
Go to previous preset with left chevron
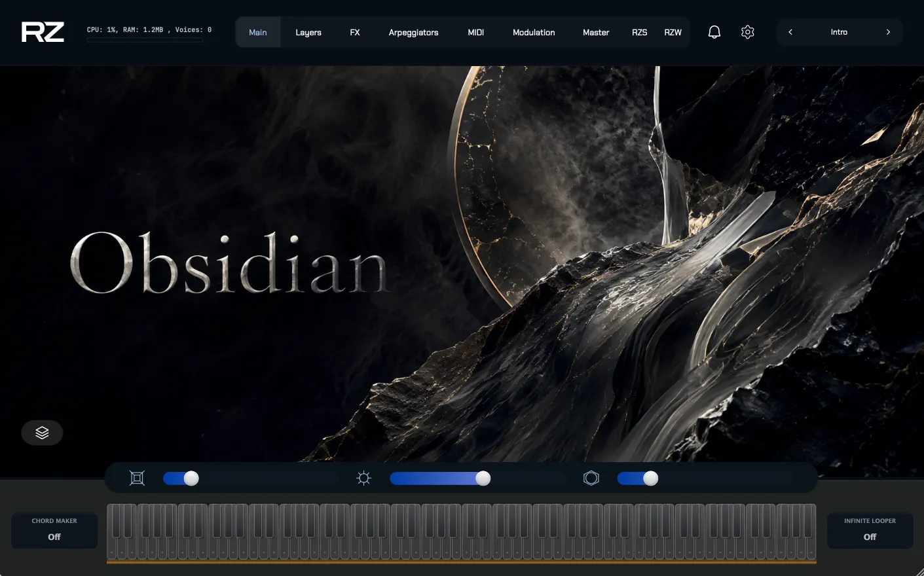click(790, 32)
